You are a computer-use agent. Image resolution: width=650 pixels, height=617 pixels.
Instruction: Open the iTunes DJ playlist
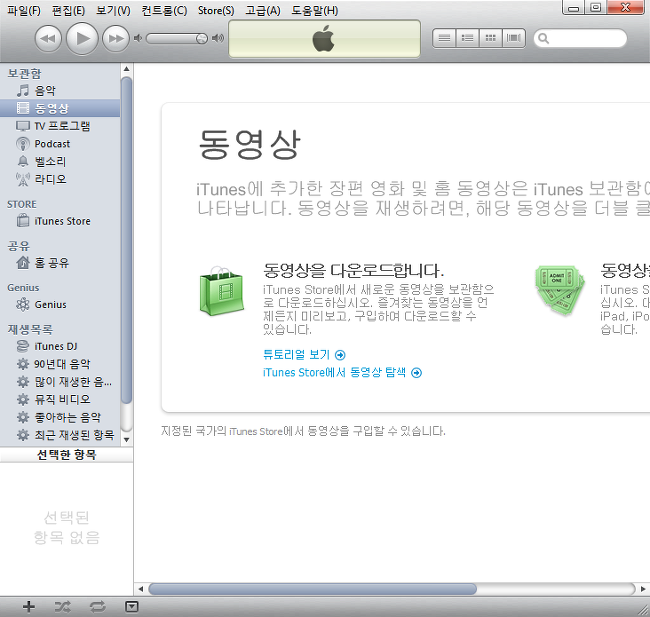coord(60,346)
